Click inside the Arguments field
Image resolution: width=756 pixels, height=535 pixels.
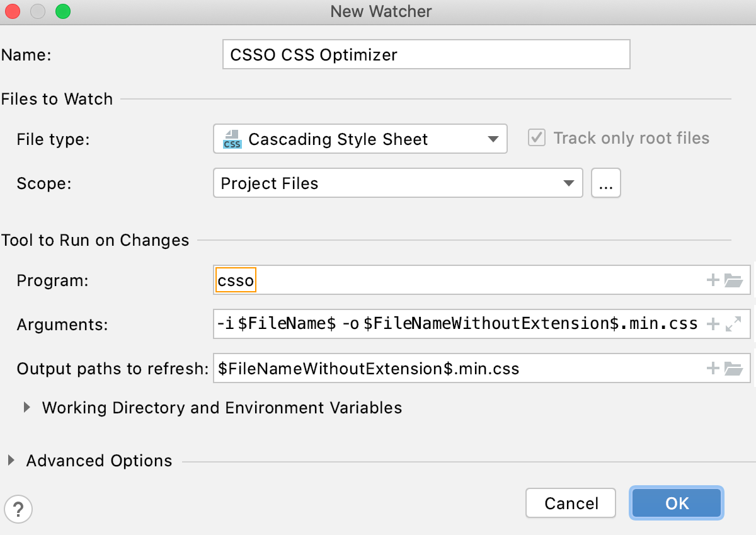pyautogui.click(x=441, y=324)
